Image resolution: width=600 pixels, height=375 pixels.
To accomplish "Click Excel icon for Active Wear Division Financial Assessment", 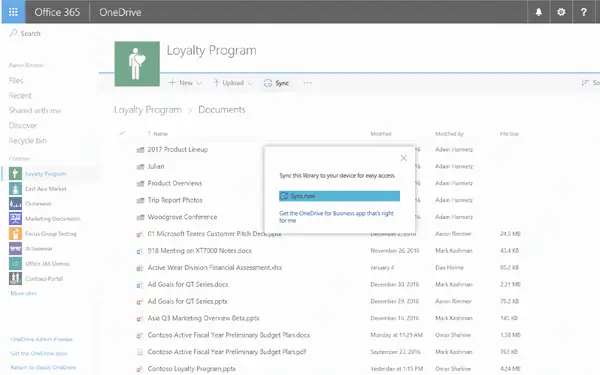I will click(140, 268).
